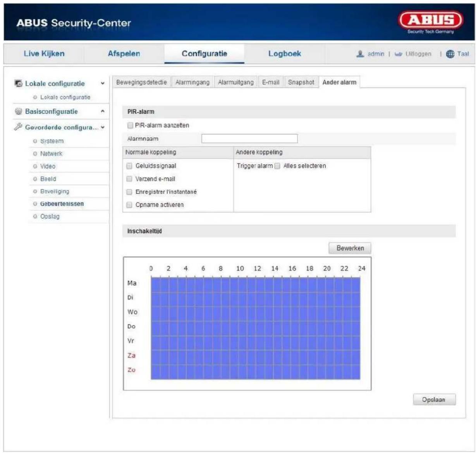Viewport: 476px width, 453px height.
Task: Collapse the Lokale configuratie section chevron
Action: (x=103, y=84)
